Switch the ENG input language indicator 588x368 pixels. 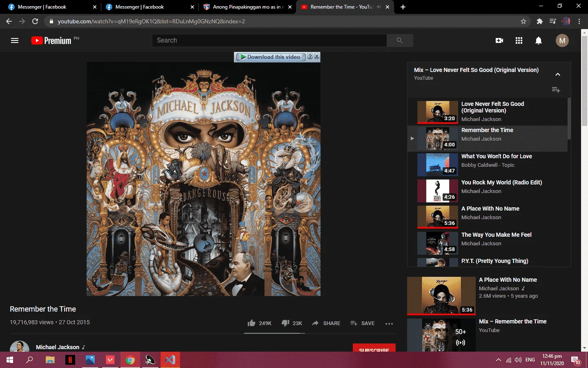point(530,360)
